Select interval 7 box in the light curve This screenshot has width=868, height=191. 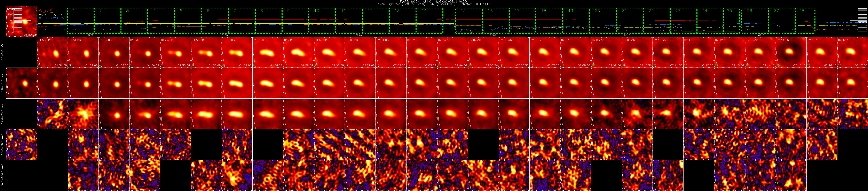tap(242, 21)
